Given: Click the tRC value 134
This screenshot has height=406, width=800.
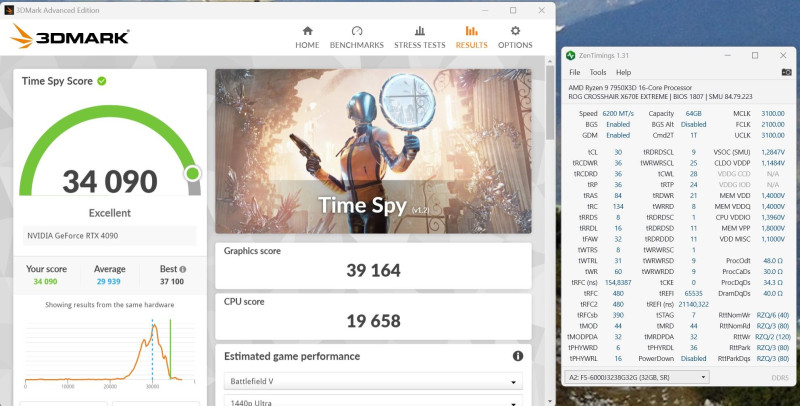Looking at the screenshot, I should click(618, 207).
